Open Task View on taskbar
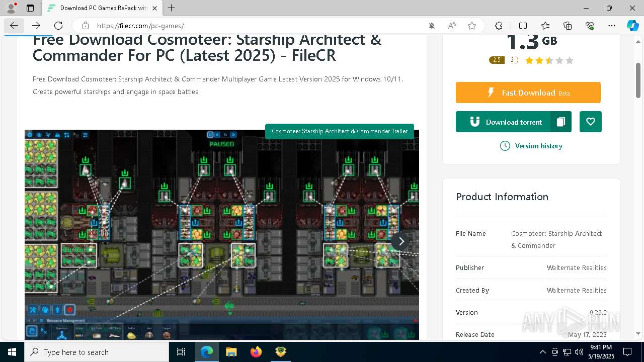This screenshot has width=644, height=362. [181, 352]
